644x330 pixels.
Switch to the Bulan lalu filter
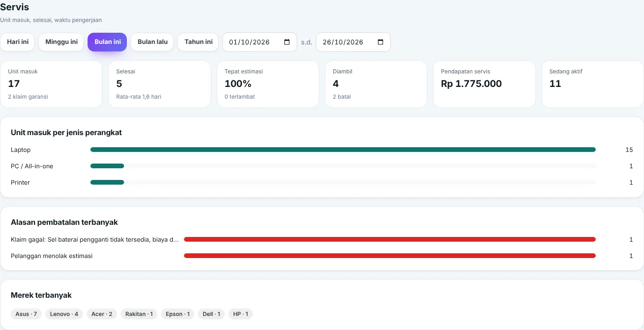(153, 42)
